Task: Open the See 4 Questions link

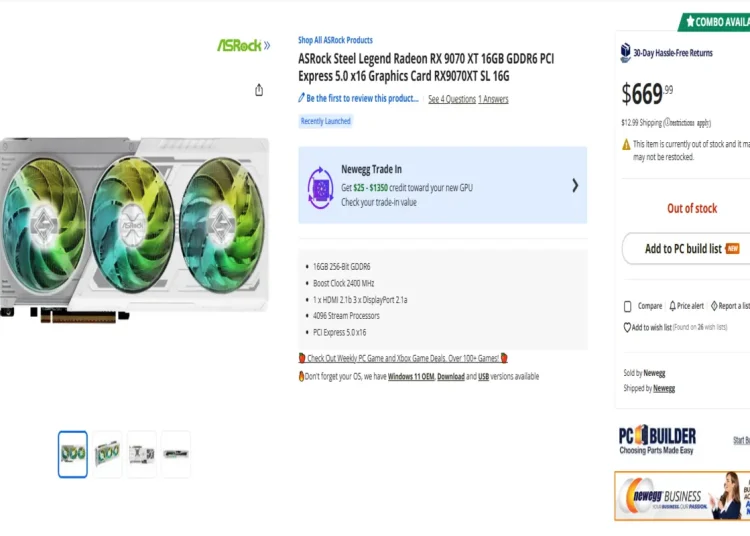Action: click(452, 99)
